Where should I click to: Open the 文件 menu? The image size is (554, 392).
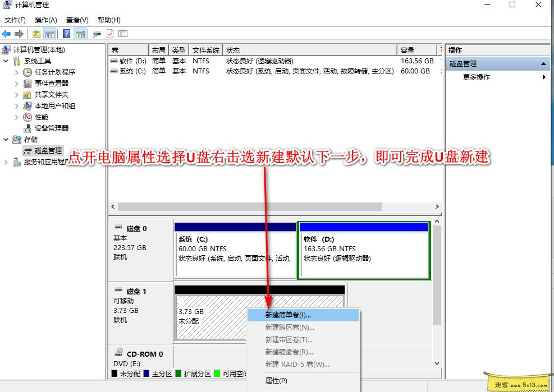14,20
